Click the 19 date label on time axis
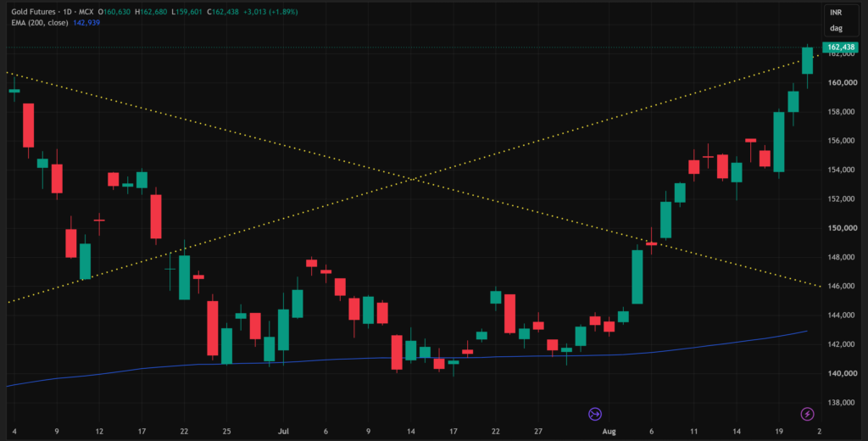The height and width of the screenshot is (441, 868). pyautogui.click(x=779, y=431)
